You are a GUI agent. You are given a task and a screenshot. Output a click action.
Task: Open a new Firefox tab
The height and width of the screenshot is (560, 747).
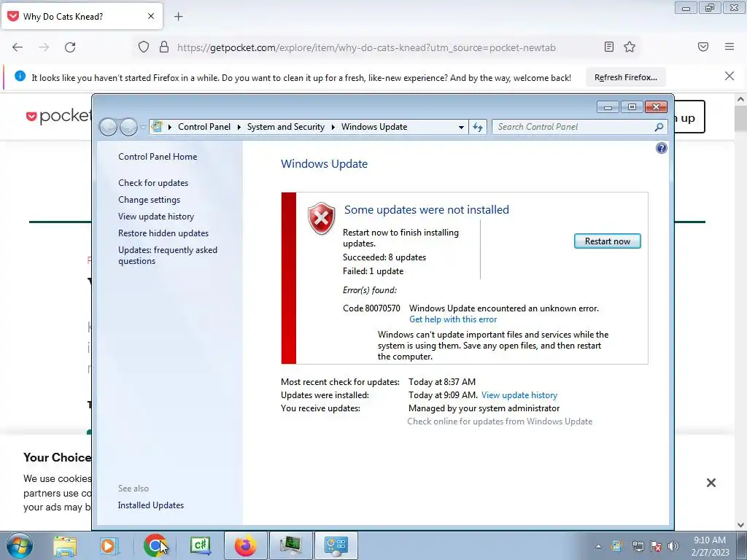178,17
